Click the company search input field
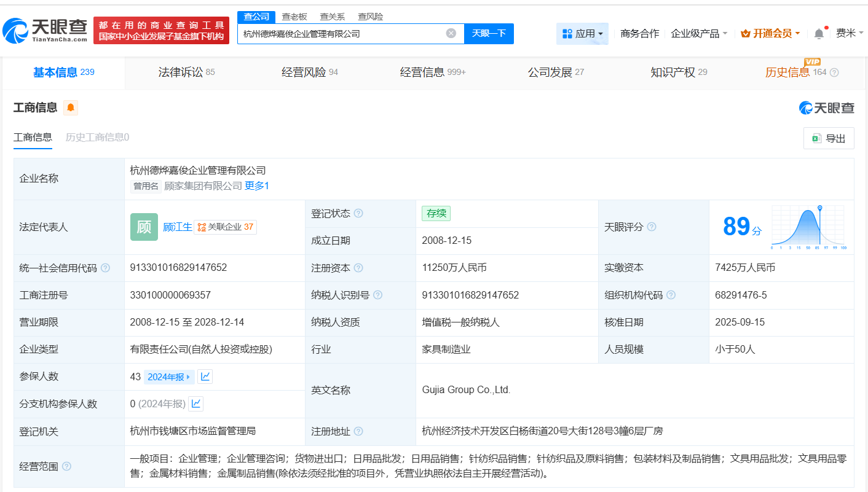The width and height of the screenshot is (868, 492). point(344,33)
